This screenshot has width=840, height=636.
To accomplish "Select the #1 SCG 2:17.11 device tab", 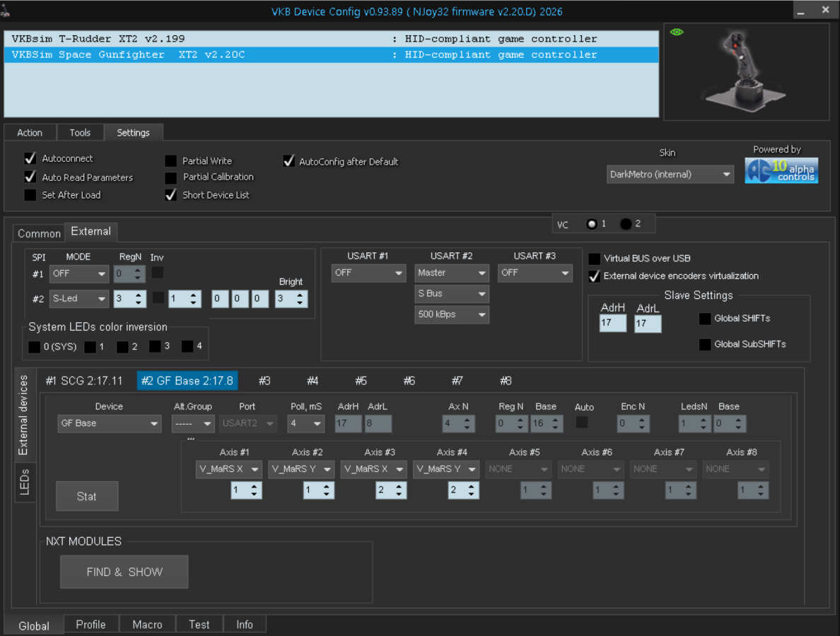I will point(84,381).
